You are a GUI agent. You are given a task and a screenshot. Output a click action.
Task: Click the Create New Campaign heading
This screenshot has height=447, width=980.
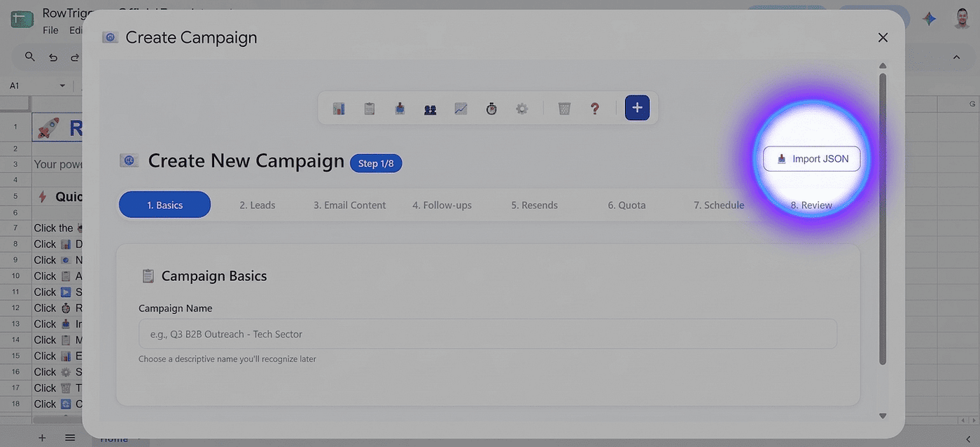coord(246,160)
